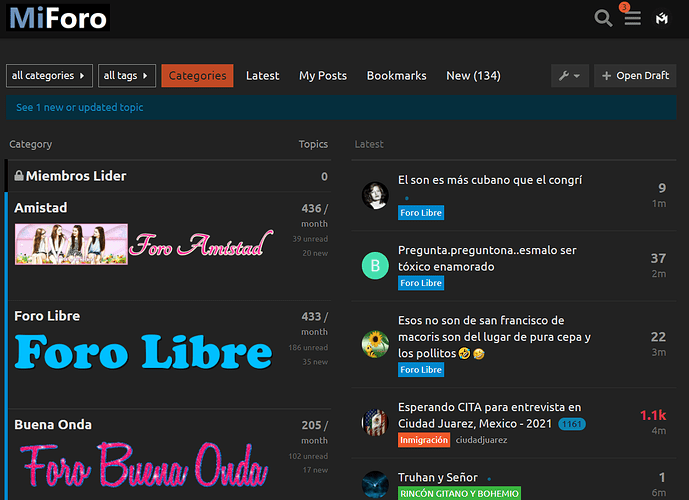Open the wrench admin options dropdown

pos(570,76)
